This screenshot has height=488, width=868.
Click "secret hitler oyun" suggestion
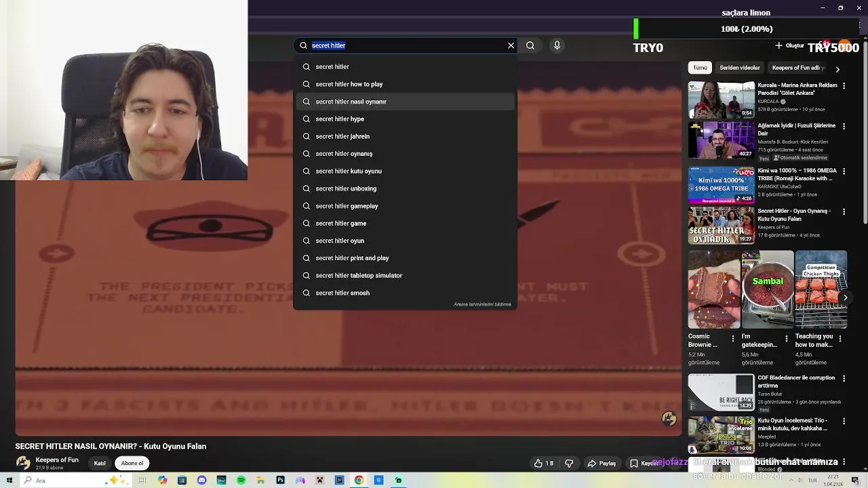[x=405, y=241]
